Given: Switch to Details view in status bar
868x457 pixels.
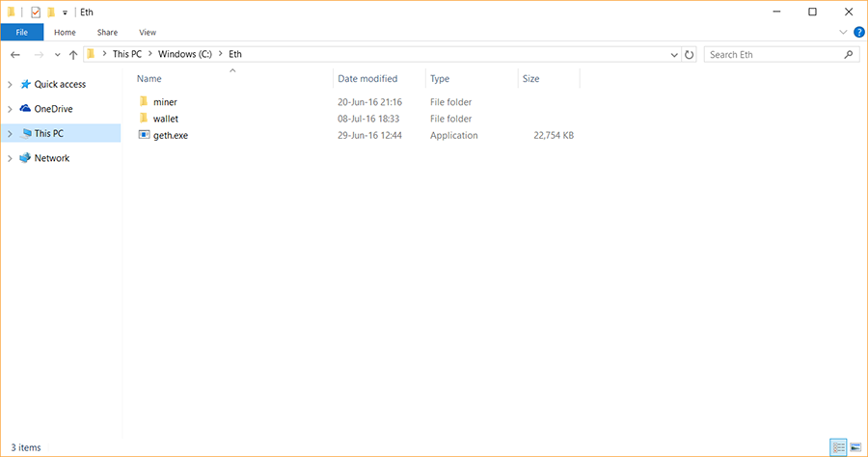Looking at the screenshot, I should click(x=839, y=447).
